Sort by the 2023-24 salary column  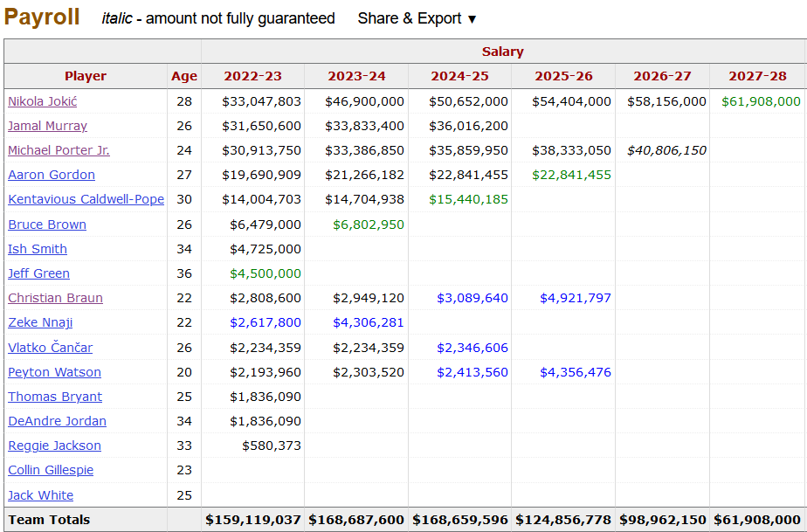pos(356,76)
